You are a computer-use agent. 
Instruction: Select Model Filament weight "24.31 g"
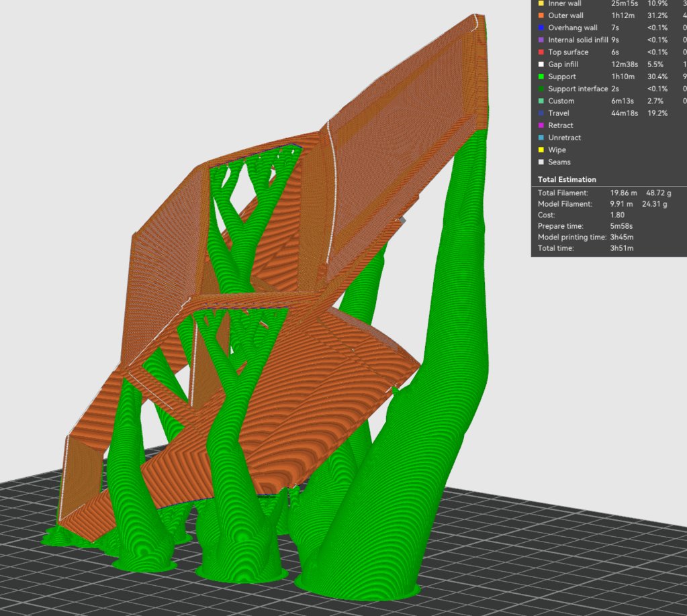point(655,204)
